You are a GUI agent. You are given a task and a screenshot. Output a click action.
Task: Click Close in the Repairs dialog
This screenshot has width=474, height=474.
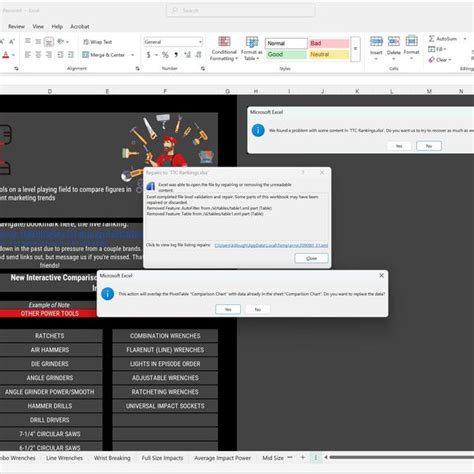point(311,258)
